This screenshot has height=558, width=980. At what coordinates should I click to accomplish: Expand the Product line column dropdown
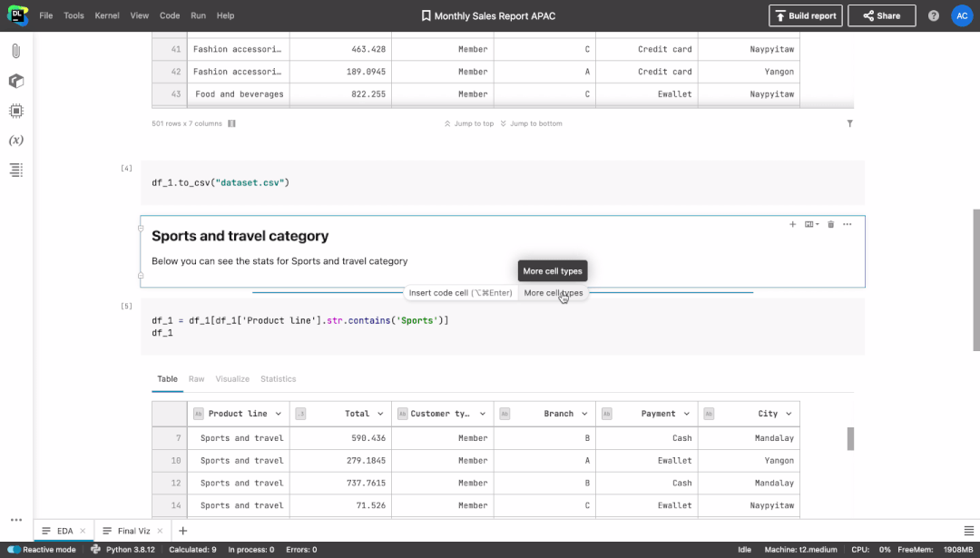pos(279,414)
